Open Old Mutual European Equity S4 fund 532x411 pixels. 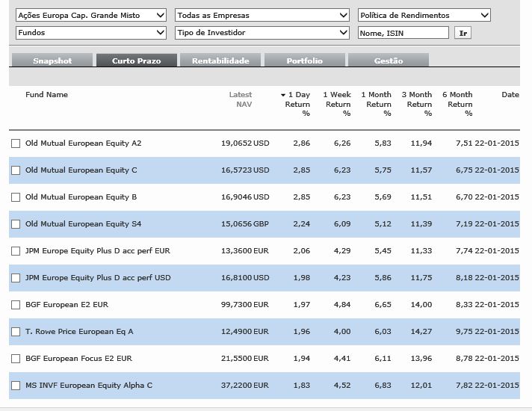point(84,223)
